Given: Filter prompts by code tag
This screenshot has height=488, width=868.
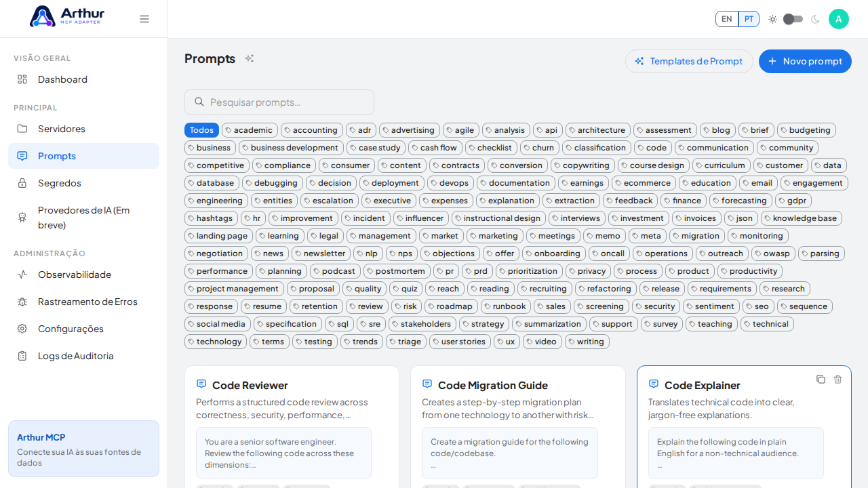Looking at the screenshot, I should pyautogui.click(x=653, y=148).
